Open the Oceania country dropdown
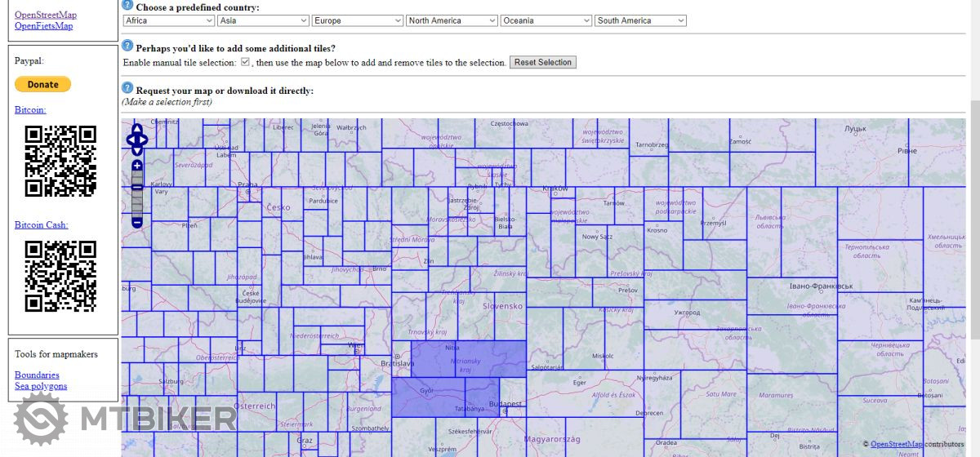Viewport: 980px width, 457px height. point(546,20)
